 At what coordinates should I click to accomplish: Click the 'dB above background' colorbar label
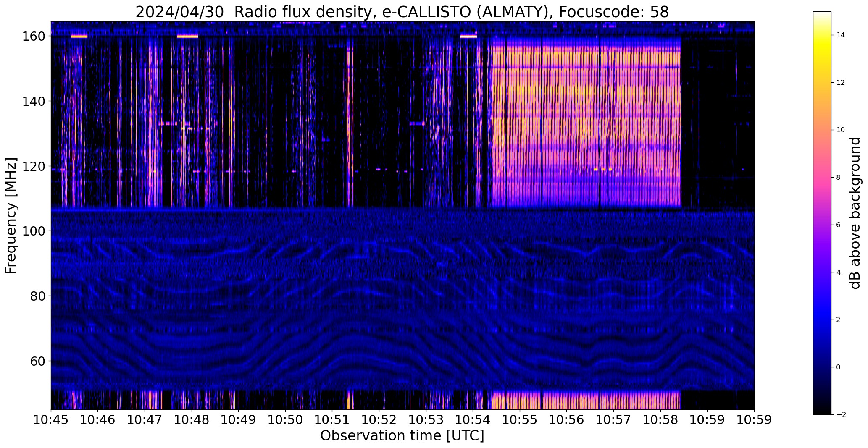coord(855,213)
